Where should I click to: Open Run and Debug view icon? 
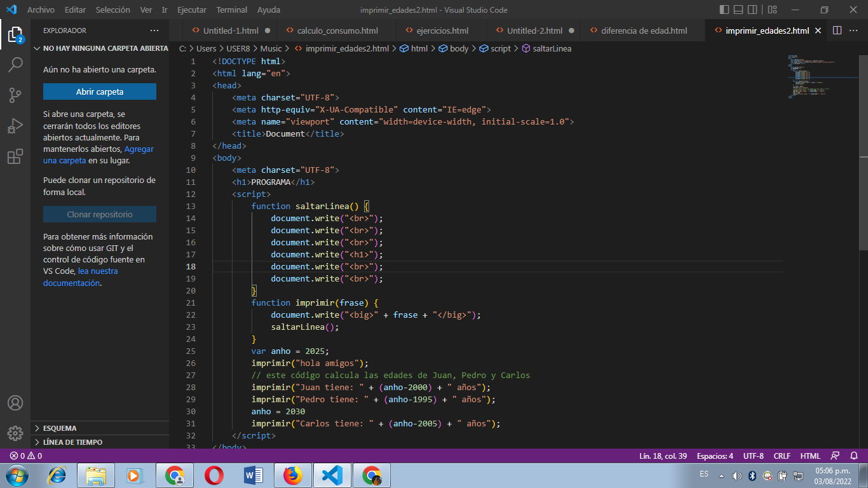point(15,126)
